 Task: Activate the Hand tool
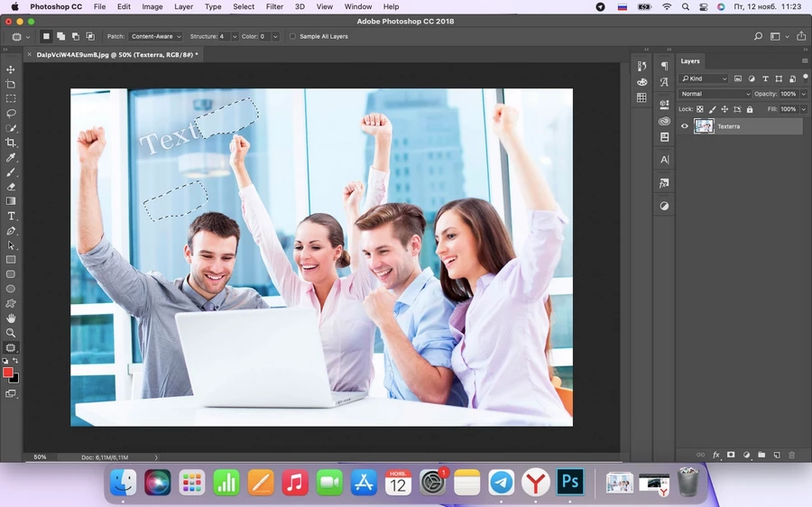tap(11, 318)
